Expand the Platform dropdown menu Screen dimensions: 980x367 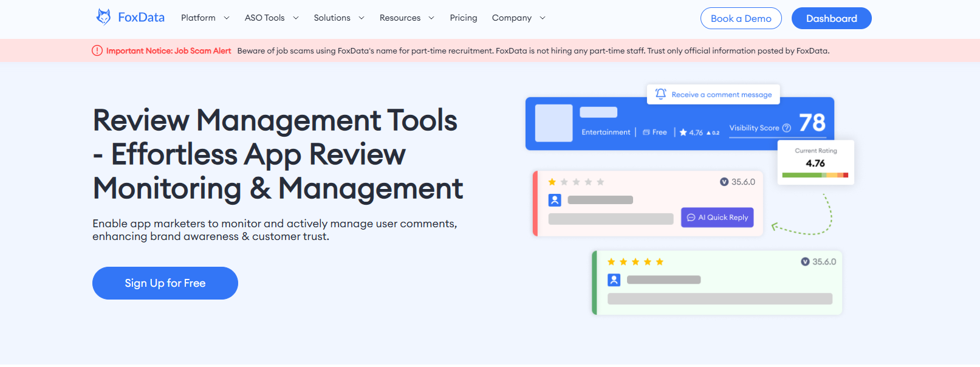(x=205, y=18)
